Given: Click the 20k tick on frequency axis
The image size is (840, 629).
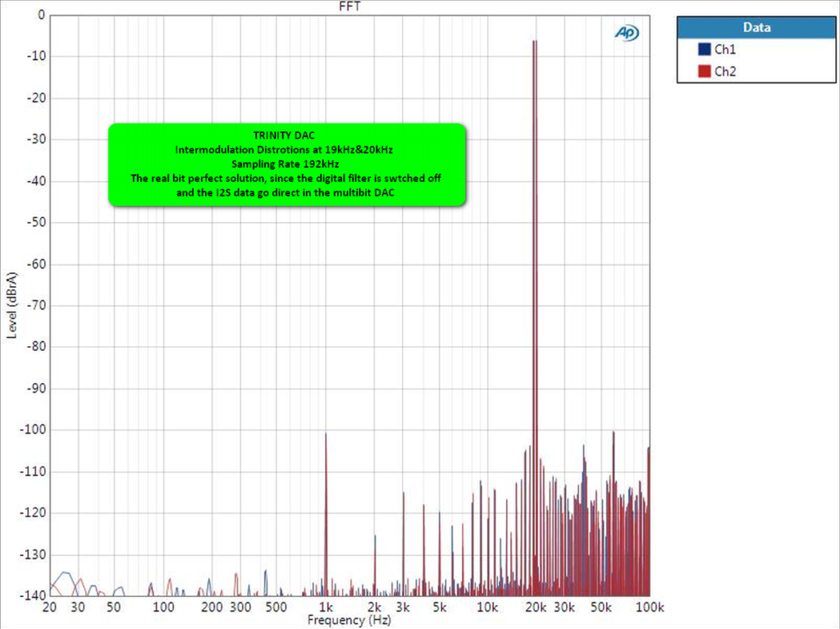Looking at the screenshot, I should [x=536, y=607].
